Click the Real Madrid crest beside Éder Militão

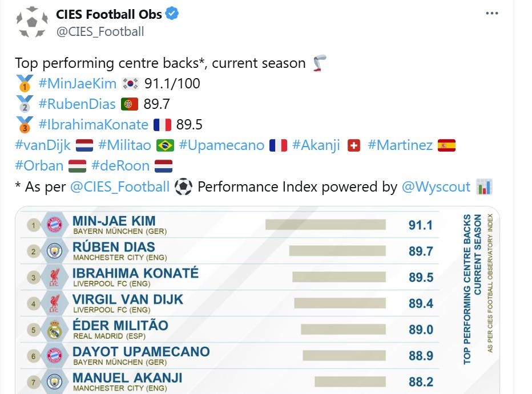pos(54,330)
